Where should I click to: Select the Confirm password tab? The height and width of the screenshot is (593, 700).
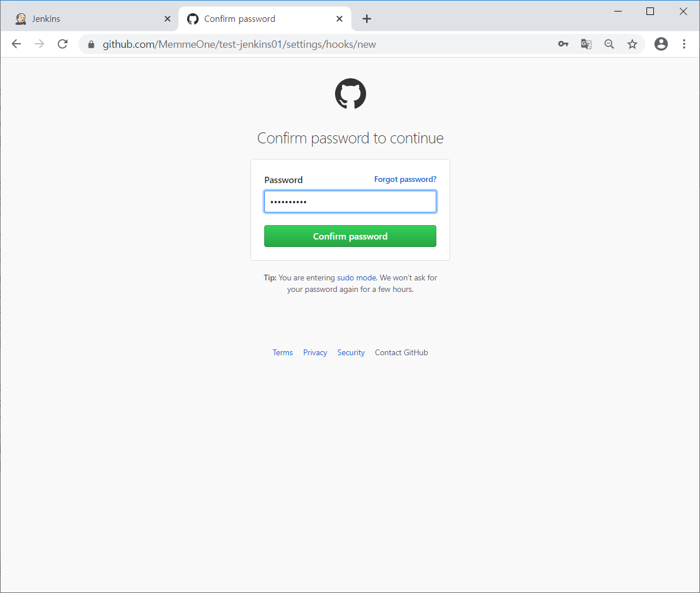click(265, 19)
